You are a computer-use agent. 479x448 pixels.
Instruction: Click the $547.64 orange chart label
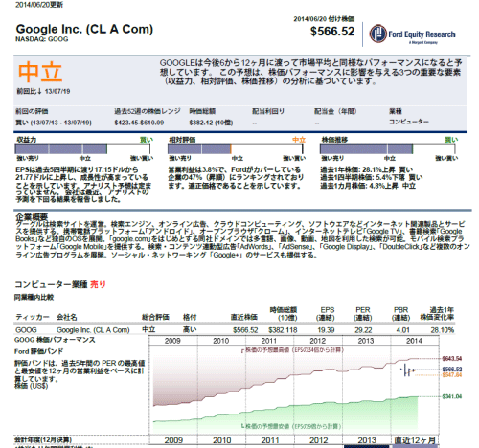452,374
